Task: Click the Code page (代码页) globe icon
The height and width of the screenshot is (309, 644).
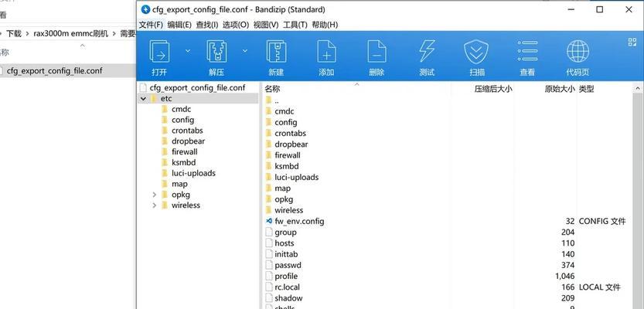Action: point(578,51)
